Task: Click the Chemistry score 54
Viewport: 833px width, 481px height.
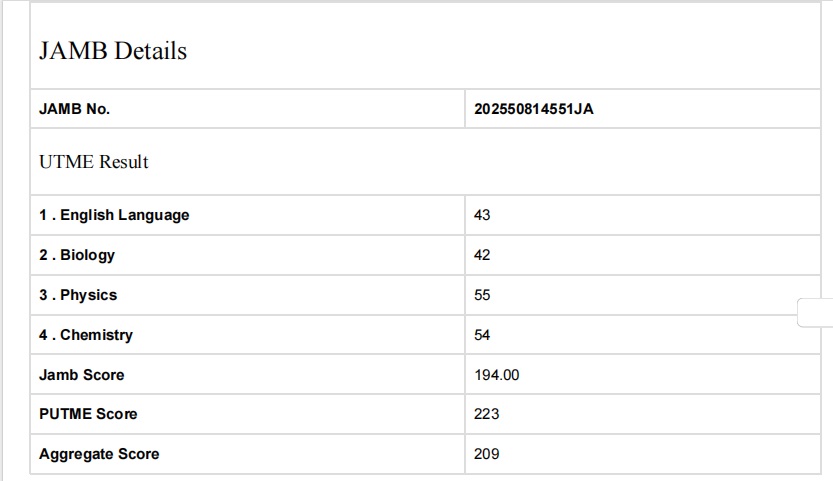Action: pyautogui.click(x=483, y=335)
